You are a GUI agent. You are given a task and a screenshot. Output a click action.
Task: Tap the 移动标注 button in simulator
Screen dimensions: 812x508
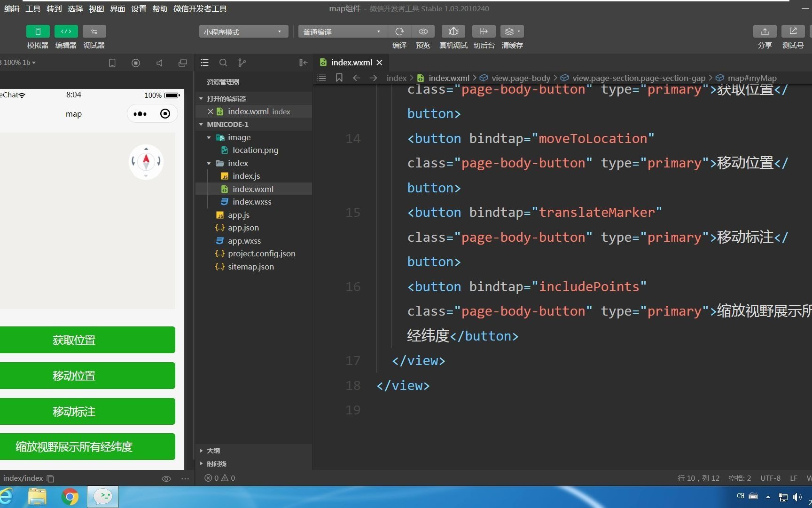point(87,412)
